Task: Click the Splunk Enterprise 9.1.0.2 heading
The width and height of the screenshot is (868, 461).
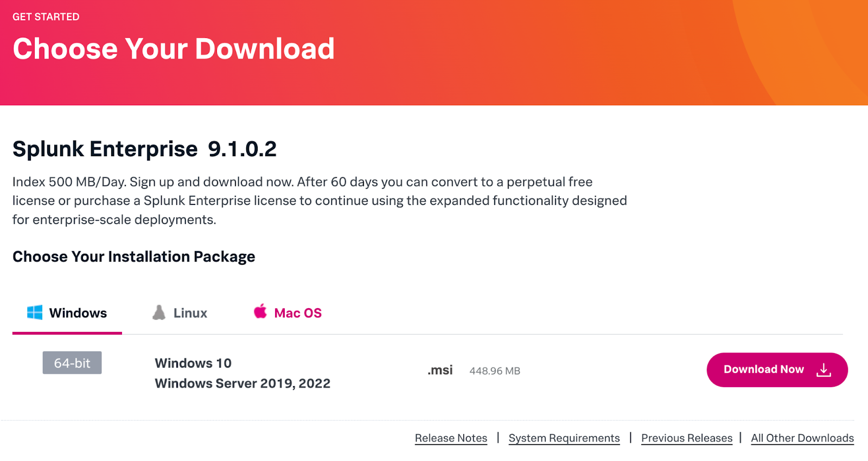Action: coord(144,149)
